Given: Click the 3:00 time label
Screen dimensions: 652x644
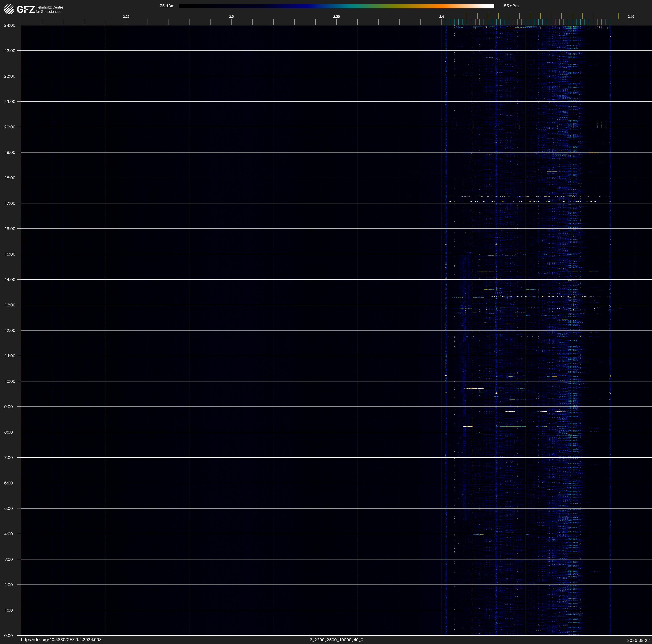Looking at the screenshot, I should [9, 559].
